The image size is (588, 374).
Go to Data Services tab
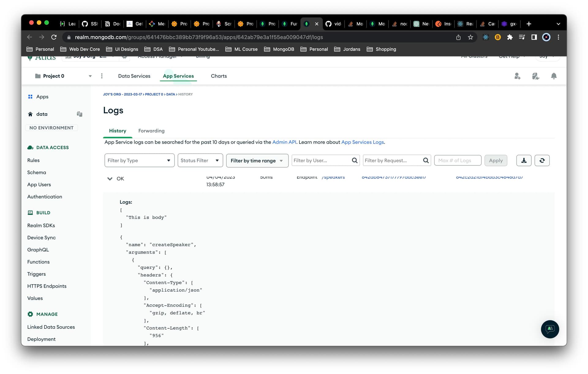(x=134, y=76)
